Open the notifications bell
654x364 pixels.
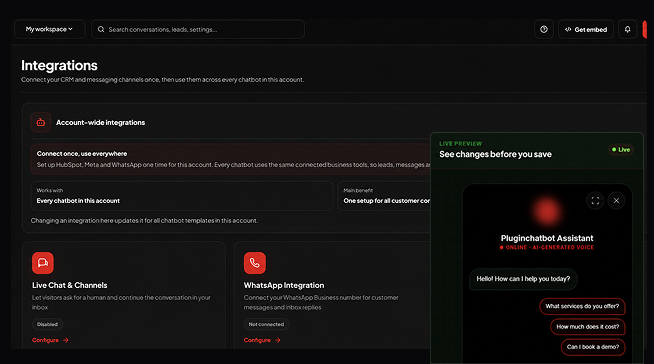(627, 29)
